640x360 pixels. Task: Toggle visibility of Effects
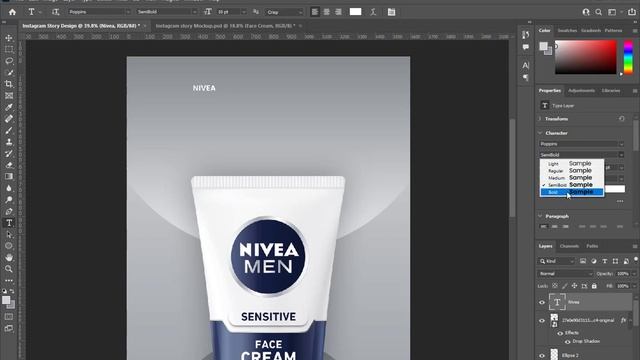560,333
